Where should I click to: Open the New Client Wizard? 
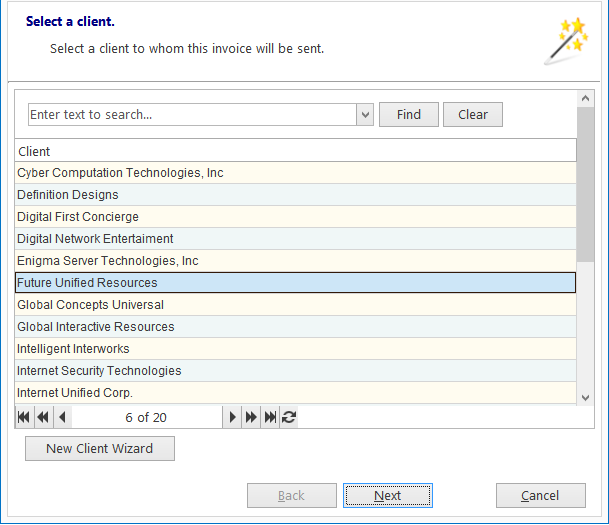[x=100, y=449]
